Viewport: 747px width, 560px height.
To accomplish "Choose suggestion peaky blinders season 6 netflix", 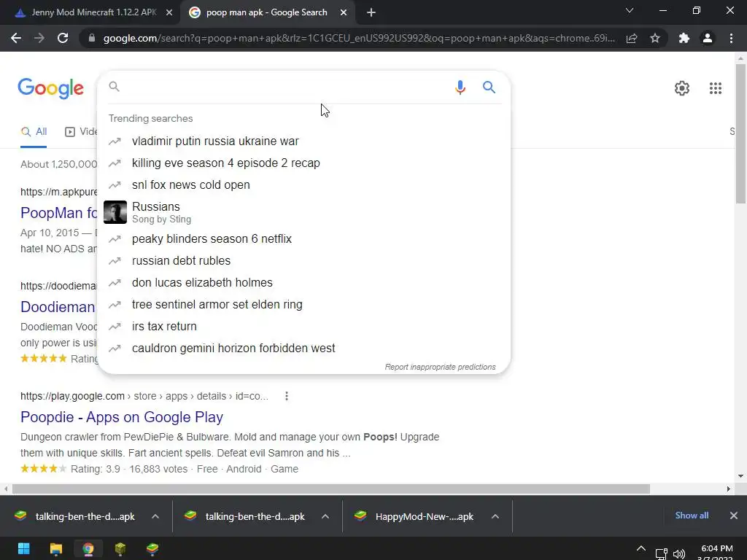I will coord(303,238).
